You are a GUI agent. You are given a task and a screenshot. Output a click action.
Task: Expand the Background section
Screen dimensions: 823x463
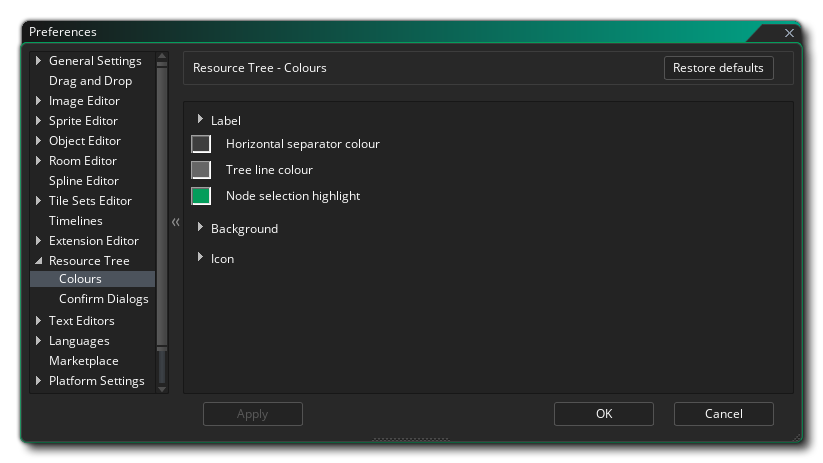(x=201, y=228)
